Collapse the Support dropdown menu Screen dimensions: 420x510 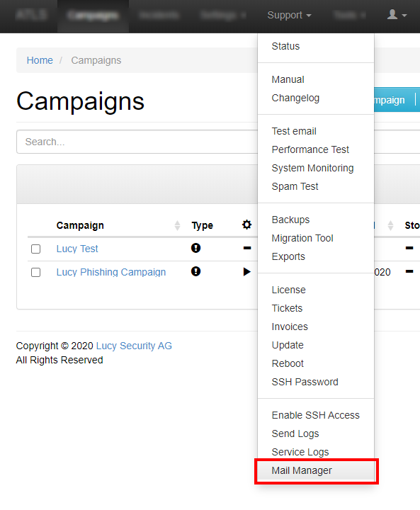coord(289,15)
